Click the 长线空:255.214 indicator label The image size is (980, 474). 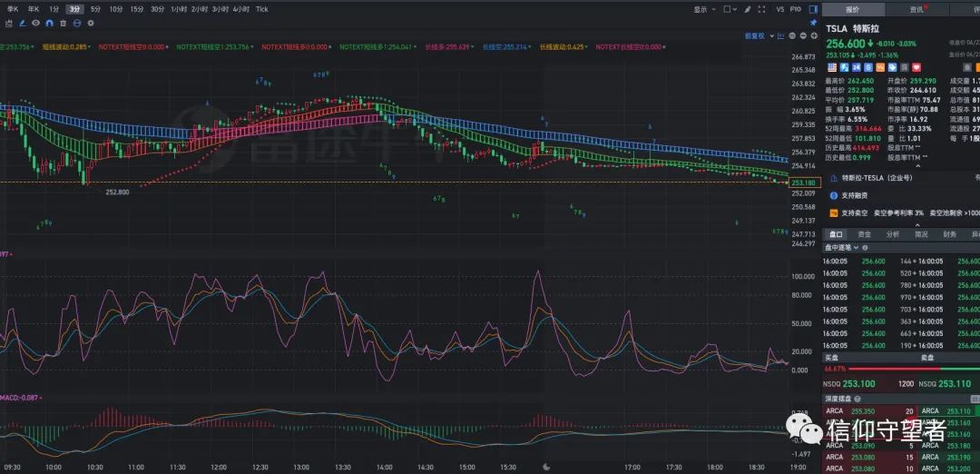507,47
